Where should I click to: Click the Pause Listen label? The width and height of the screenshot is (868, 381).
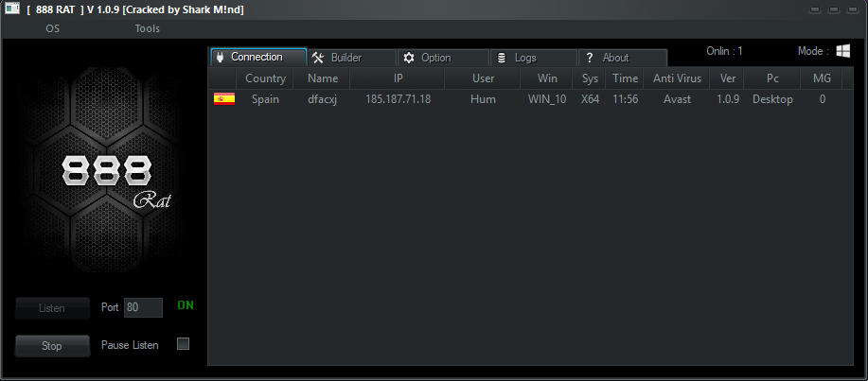tap(130, 345)
